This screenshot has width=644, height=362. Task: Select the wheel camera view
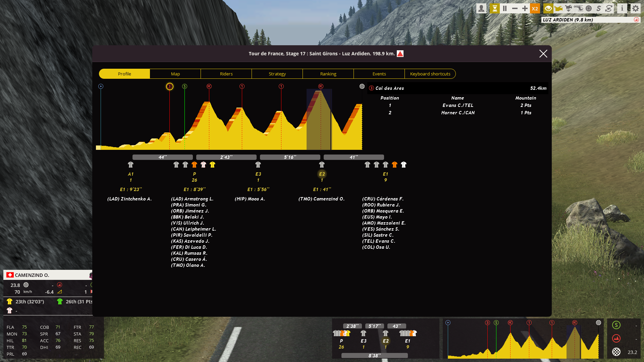pyautogui.click(x=589, y=8)
